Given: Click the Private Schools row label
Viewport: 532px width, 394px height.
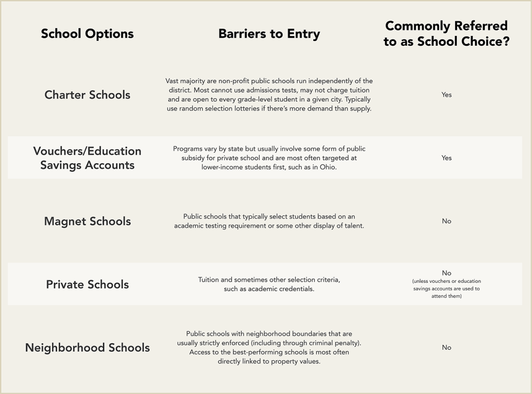Looking at the screenshot, I should coord(87,284).
